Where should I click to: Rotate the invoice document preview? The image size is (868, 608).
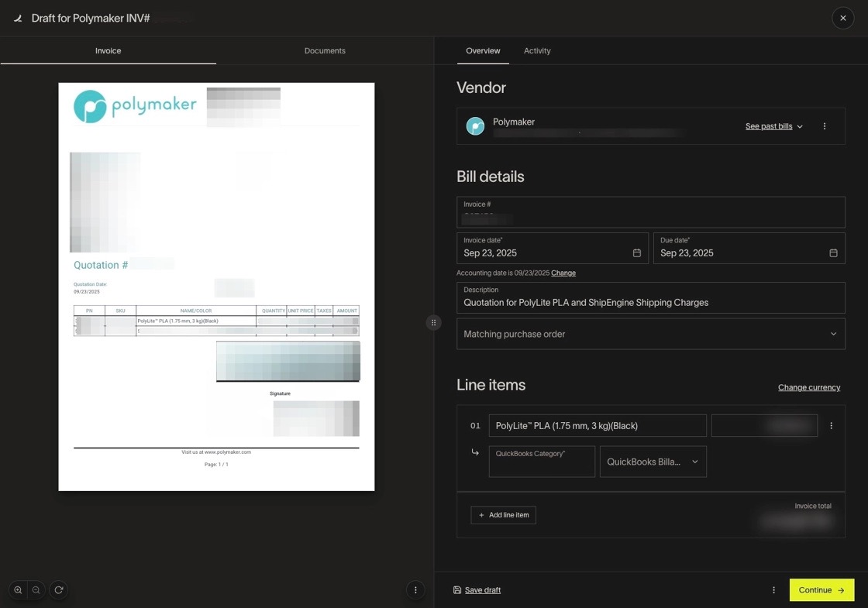pyautogui.click(x=58, y=590)
